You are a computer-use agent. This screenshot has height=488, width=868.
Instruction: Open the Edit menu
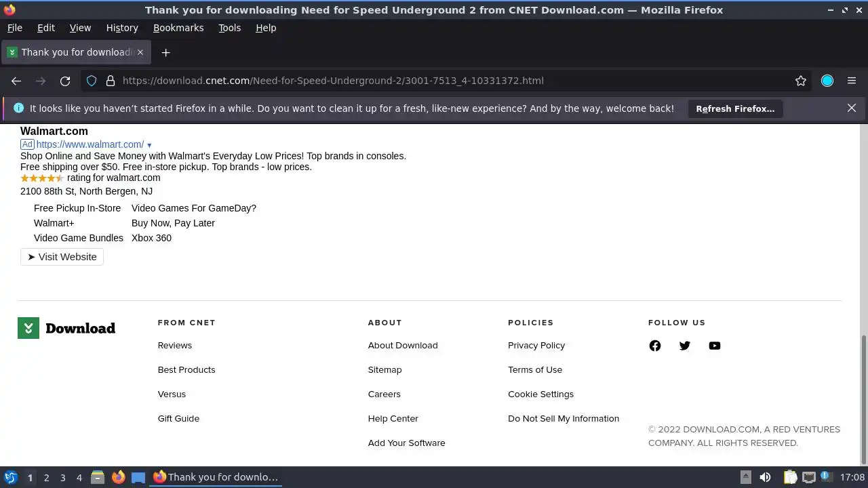point(46,28)
